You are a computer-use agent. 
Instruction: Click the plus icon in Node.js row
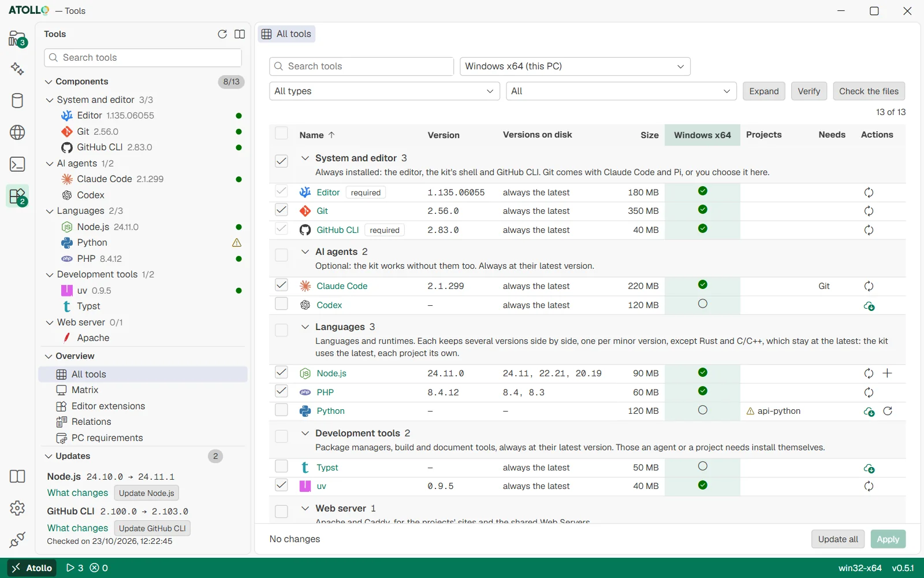pyautogui.click(x=888, y=373)
